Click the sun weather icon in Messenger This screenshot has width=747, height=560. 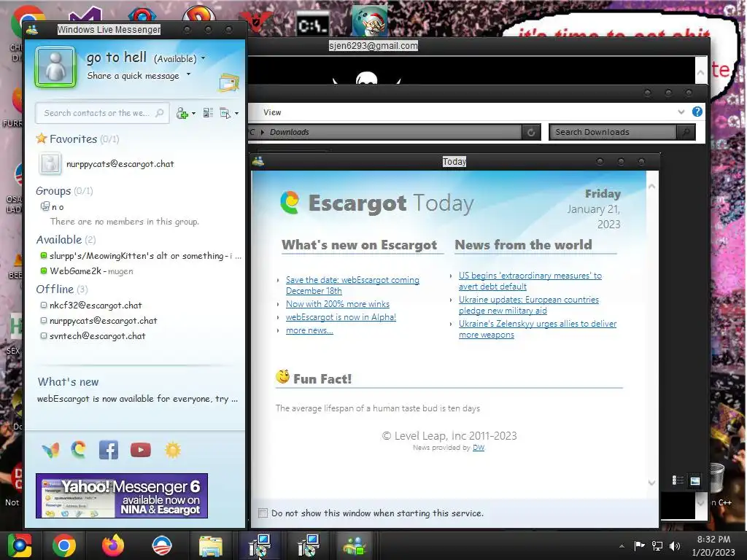coord(173,450)
